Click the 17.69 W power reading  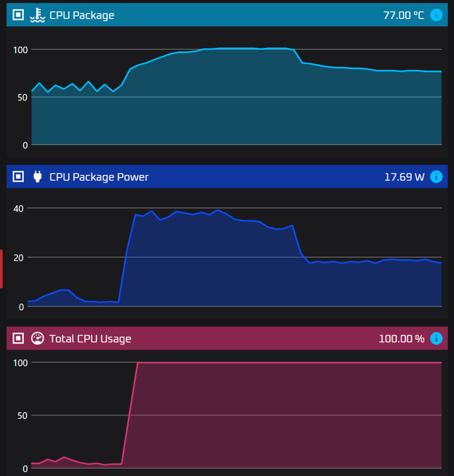(404, 177)
